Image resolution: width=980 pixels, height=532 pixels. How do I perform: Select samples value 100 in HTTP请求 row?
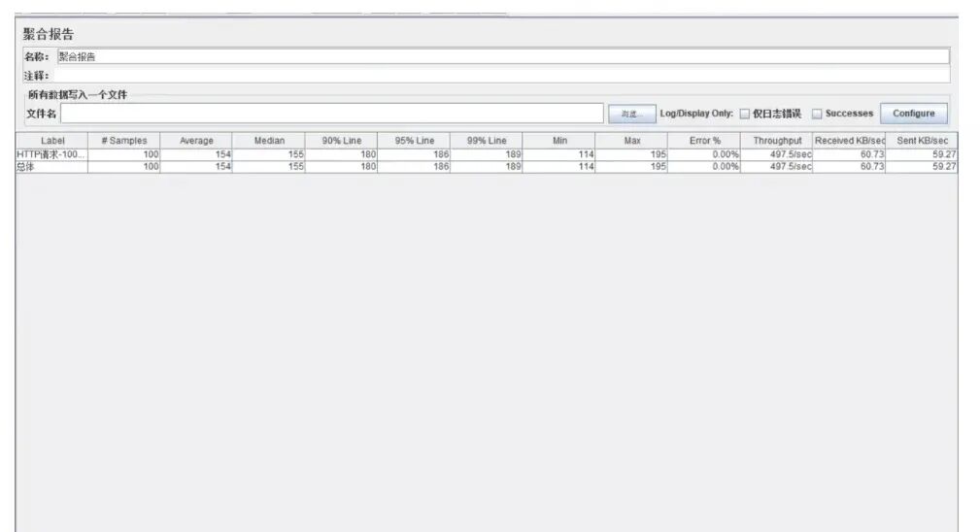(x=124, y=154)
